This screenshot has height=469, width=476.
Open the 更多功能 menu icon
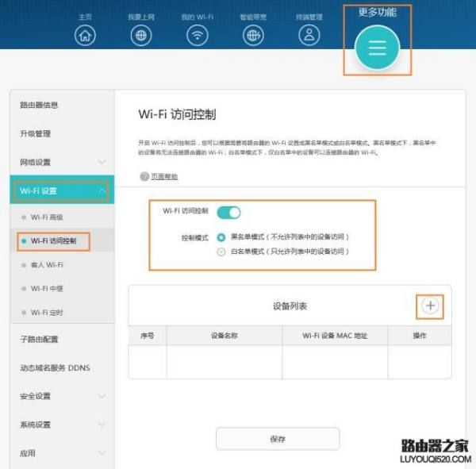(377, 48)
